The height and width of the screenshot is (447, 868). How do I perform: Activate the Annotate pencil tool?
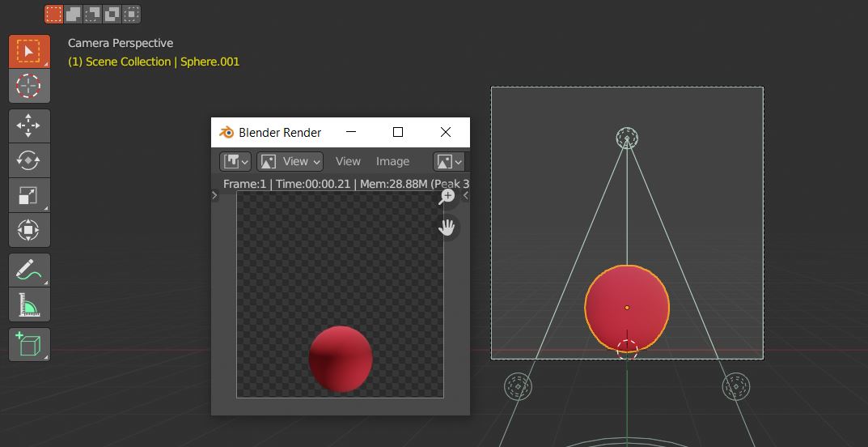(x=29, y=270)
